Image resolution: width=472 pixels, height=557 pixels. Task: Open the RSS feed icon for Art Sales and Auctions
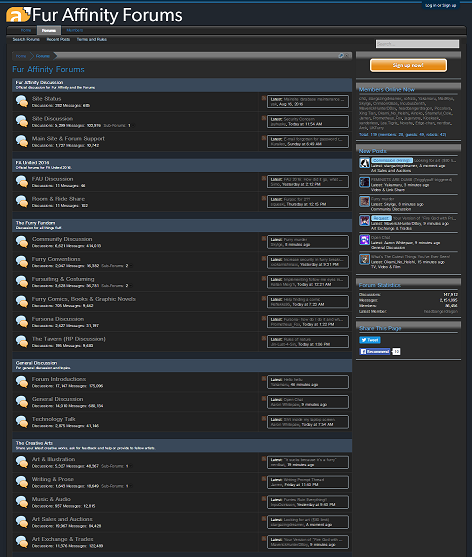(264, 518)
